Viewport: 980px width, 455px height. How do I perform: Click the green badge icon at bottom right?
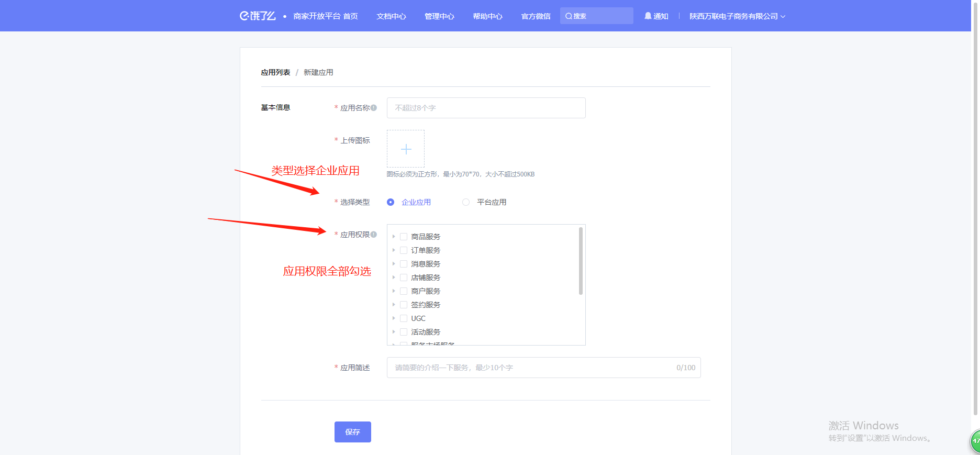tap(975, 441)
